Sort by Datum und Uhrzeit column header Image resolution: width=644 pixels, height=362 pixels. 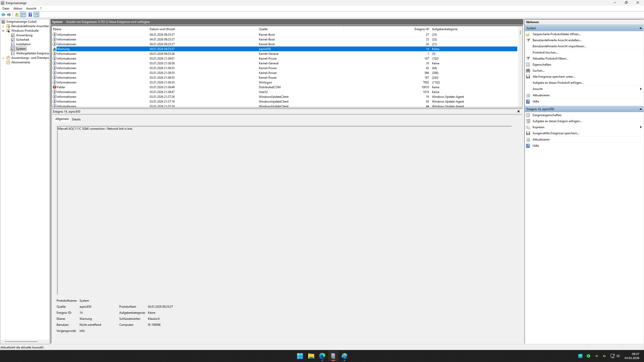tap(203, 29)
